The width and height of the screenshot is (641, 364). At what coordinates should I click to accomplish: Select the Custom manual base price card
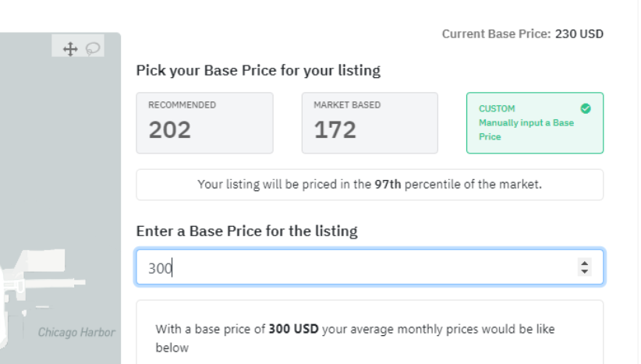coord(534,122)
